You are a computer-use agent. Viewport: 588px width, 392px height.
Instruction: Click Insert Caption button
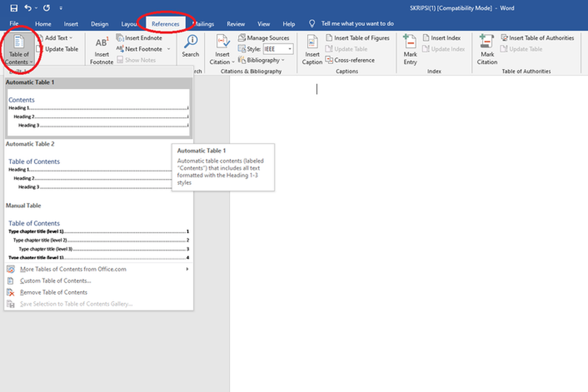[312, 49]
